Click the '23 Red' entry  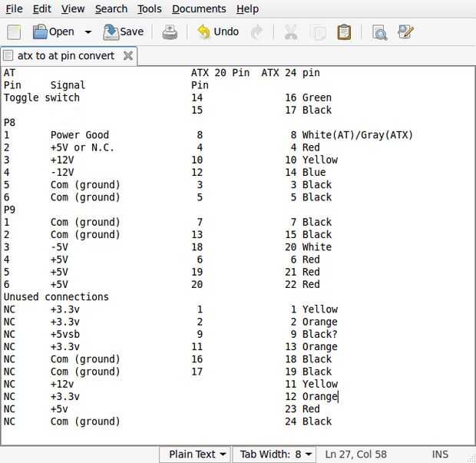pos(302,409)
